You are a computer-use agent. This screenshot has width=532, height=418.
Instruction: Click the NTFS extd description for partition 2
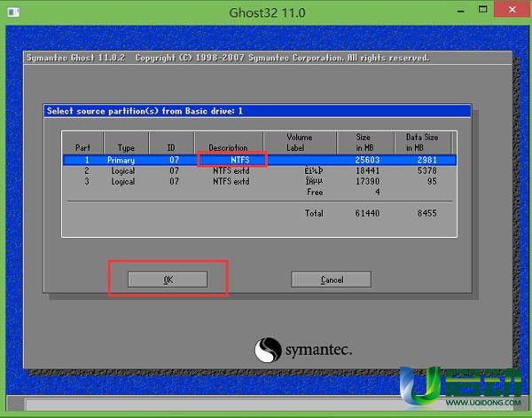click(231, 170)
